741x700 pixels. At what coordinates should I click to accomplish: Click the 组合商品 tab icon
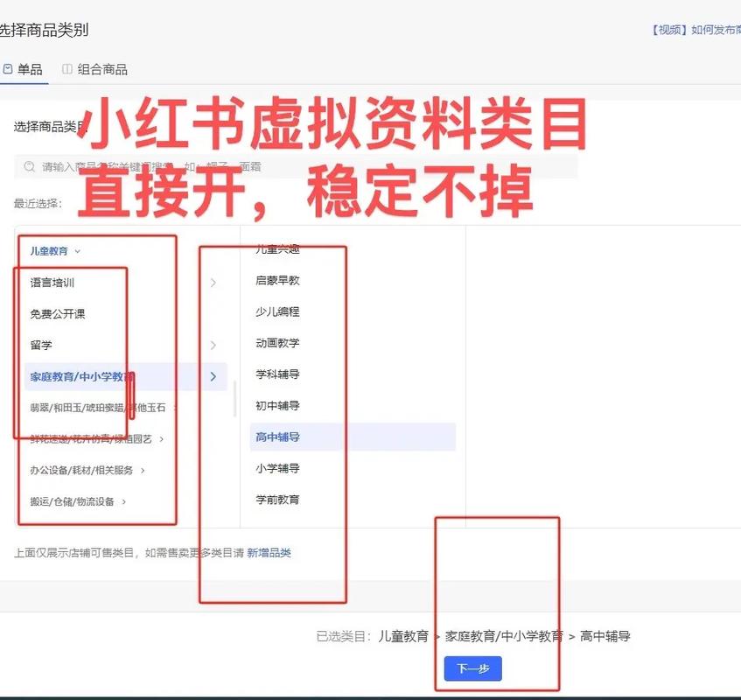click(67, 69)
